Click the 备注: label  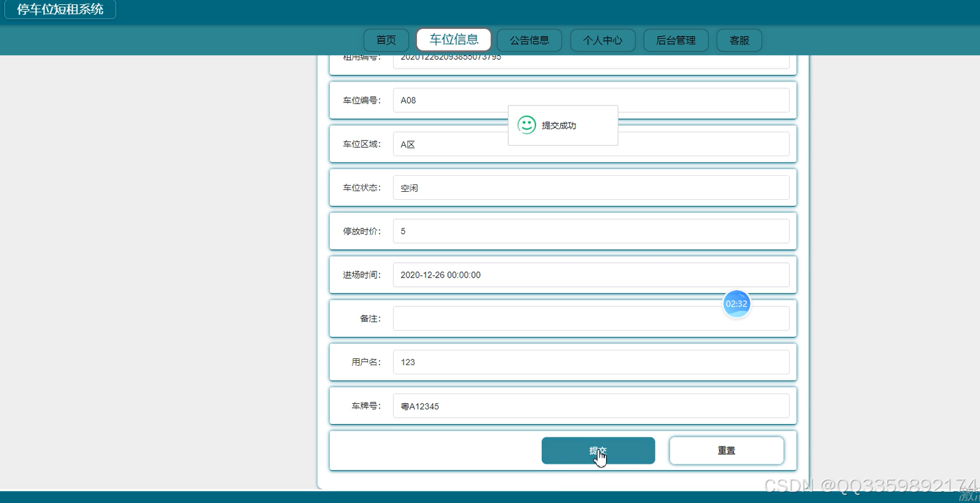(370, 319)
